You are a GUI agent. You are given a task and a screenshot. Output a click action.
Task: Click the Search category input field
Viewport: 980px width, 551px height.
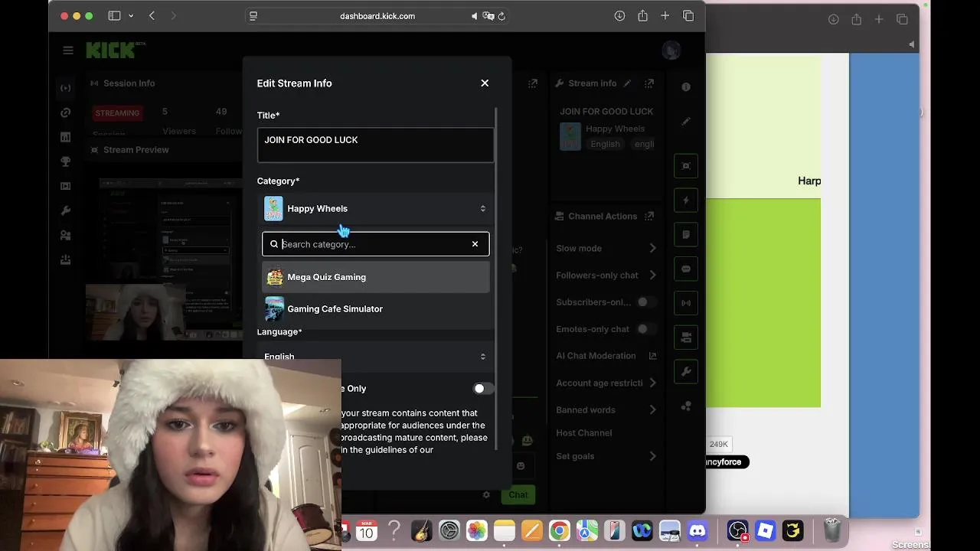375,244
